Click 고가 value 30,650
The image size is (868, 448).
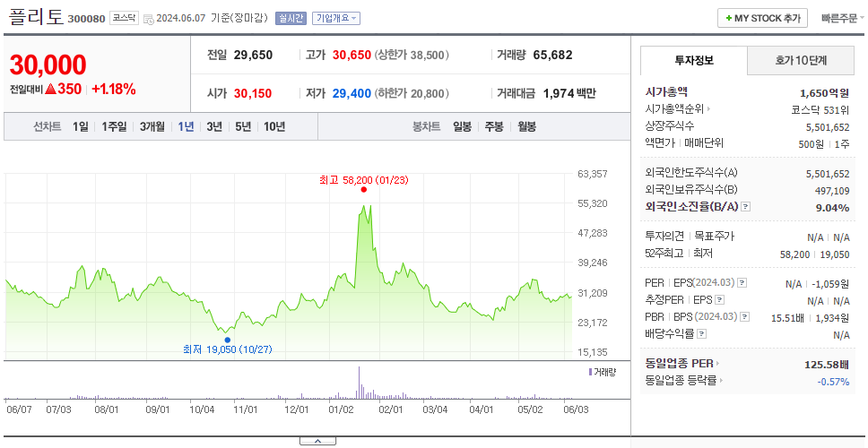352,56
